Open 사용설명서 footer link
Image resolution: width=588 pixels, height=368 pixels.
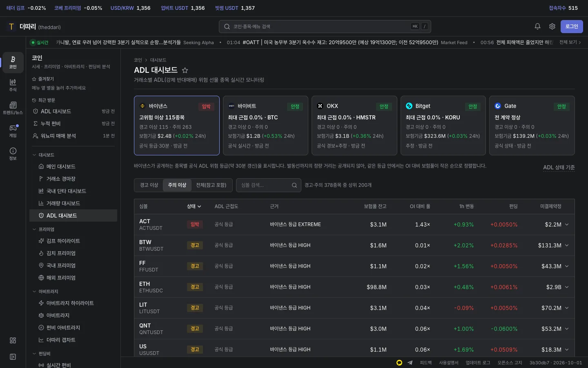(x=449, y=363)
